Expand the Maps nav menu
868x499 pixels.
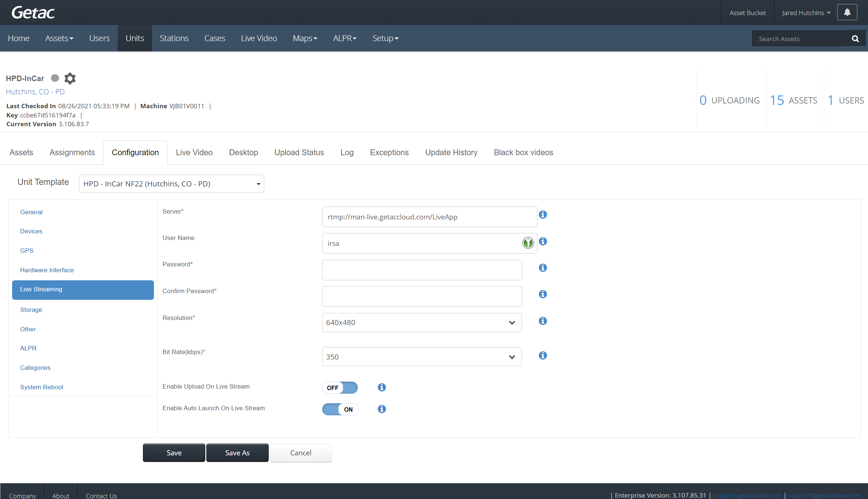coord(305,38)
